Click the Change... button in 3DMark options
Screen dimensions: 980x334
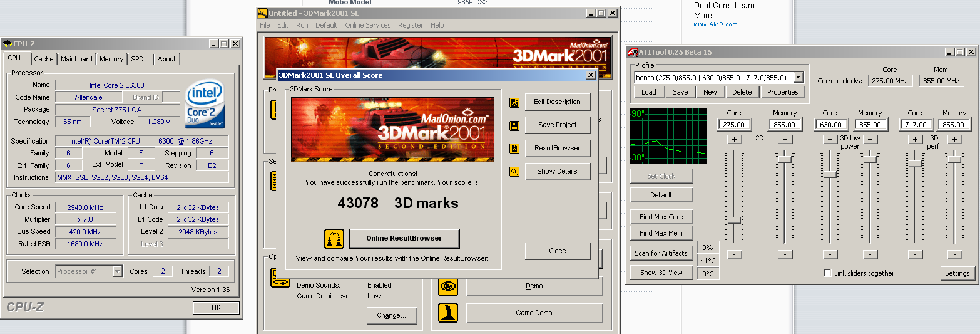tap(392, 315)
